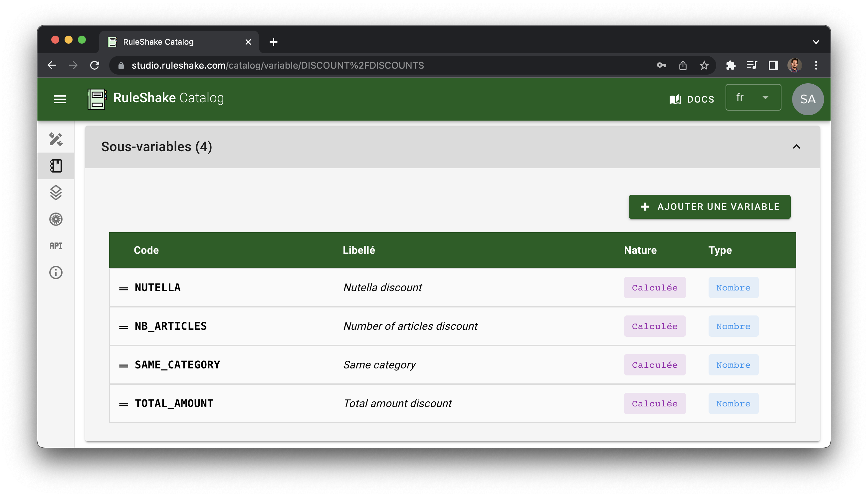The image size is (868, 497).
Task: Open the info icon in sidebar
Action: (x=56, y=272)
